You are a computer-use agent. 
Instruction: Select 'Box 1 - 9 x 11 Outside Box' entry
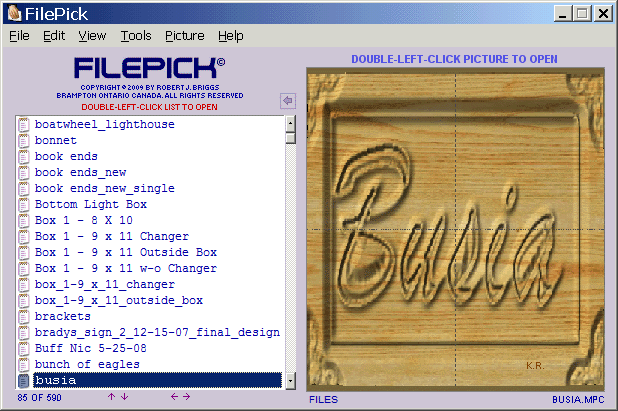(x=126, y=253)
